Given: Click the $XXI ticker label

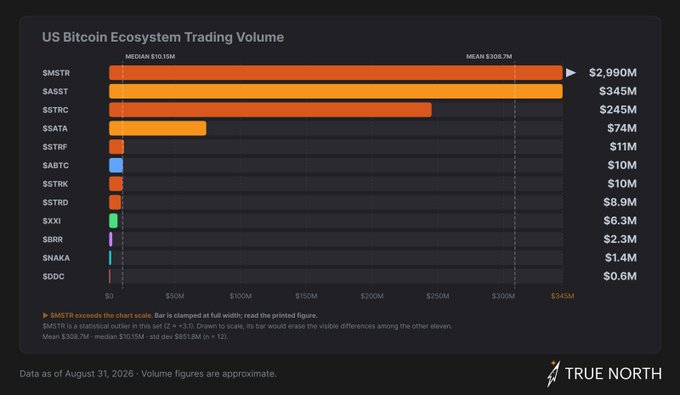Looking at the screenshot, I should click(x=52, y=221).
